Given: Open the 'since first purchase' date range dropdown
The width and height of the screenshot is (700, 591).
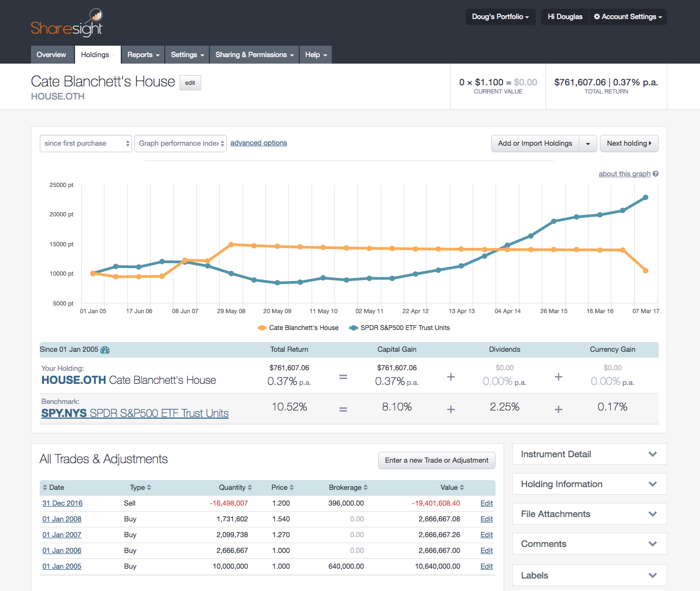Looking at the screenshot, I should tap(86, 144).
